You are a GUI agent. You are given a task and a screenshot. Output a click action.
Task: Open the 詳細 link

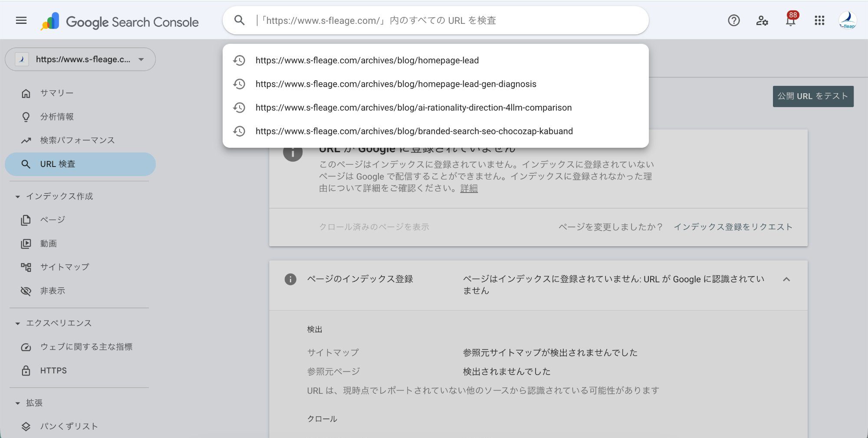point(469,188)
